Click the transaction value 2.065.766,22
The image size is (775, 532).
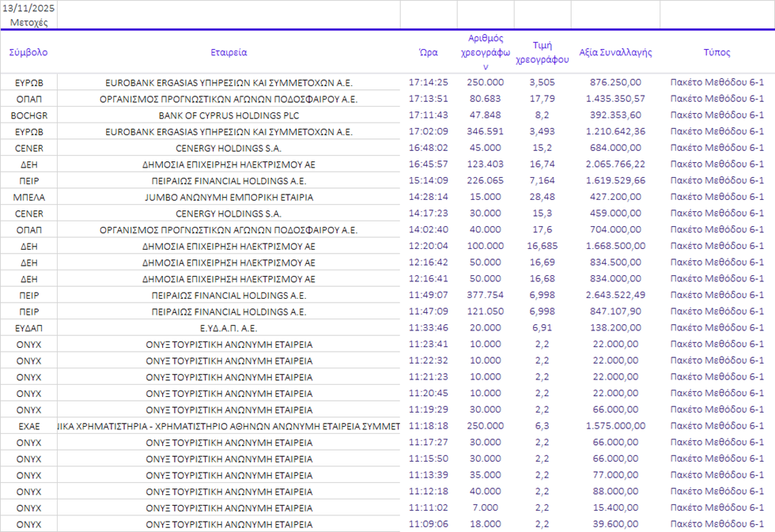coord(615,164)
